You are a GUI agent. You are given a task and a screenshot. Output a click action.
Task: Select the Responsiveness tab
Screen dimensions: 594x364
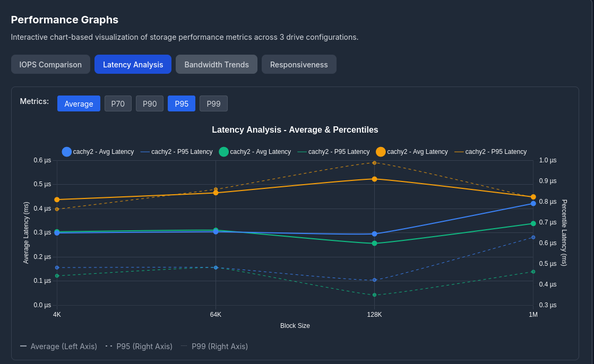[x=298, y=64]
